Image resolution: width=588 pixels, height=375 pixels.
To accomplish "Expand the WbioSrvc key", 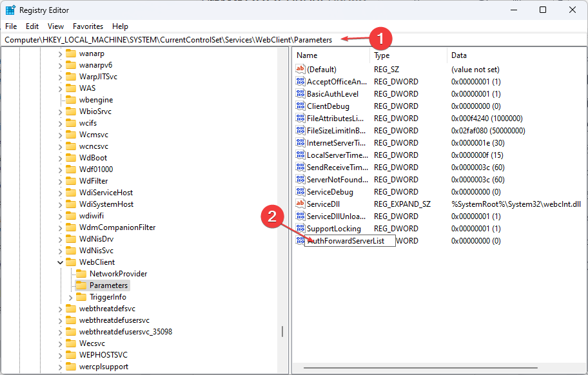I will click(60, 111).
